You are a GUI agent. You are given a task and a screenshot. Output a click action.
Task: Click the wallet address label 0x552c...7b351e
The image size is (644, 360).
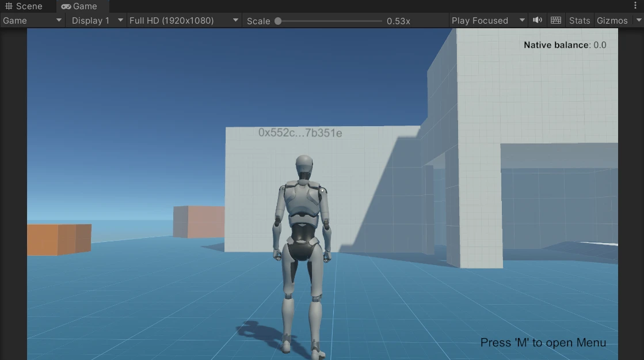pyautogui.click(x=300, y=133)
